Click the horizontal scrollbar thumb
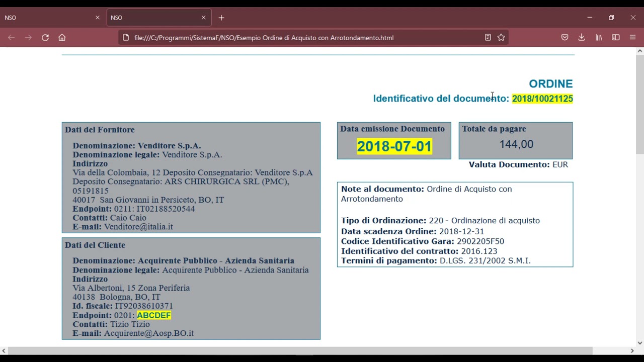This screenshot has height=362, width=644. click(x=300, y=350)
